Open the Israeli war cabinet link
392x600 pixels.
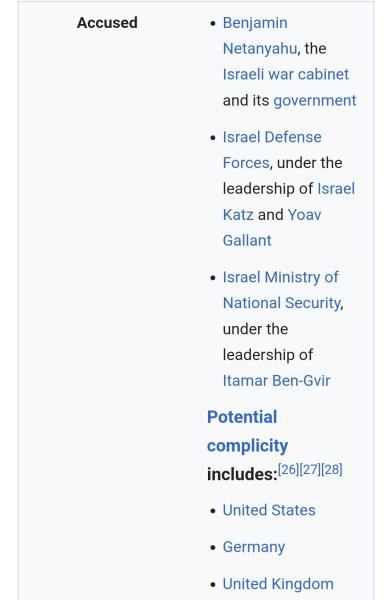[x=286, y=74]
